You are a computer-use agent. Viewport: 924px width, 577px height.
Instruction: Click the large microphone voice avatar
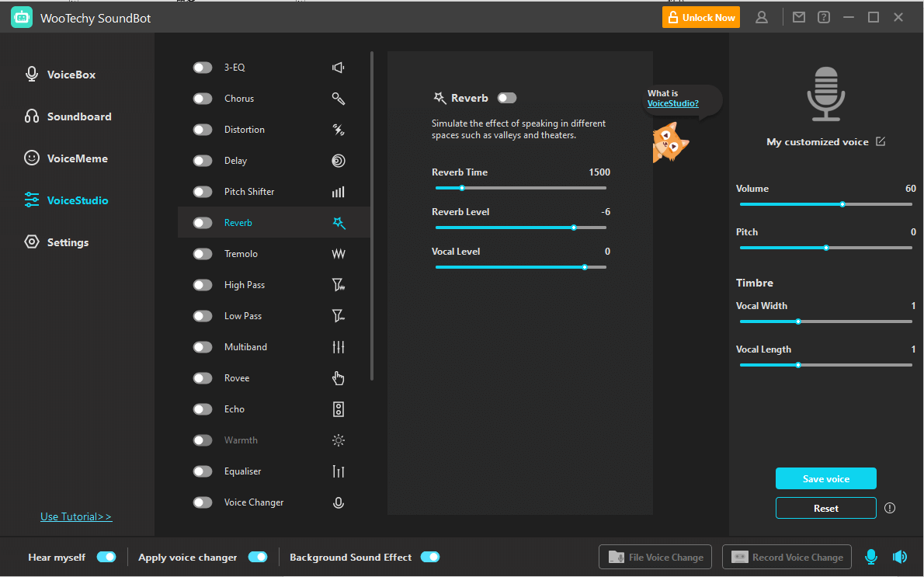[825, 94]
